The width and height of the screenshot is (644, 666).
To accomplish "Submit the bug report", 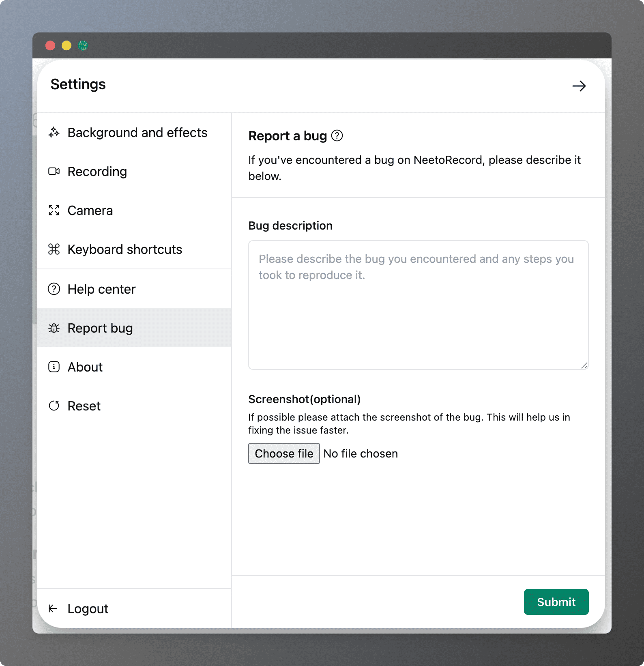I will 556,602.
